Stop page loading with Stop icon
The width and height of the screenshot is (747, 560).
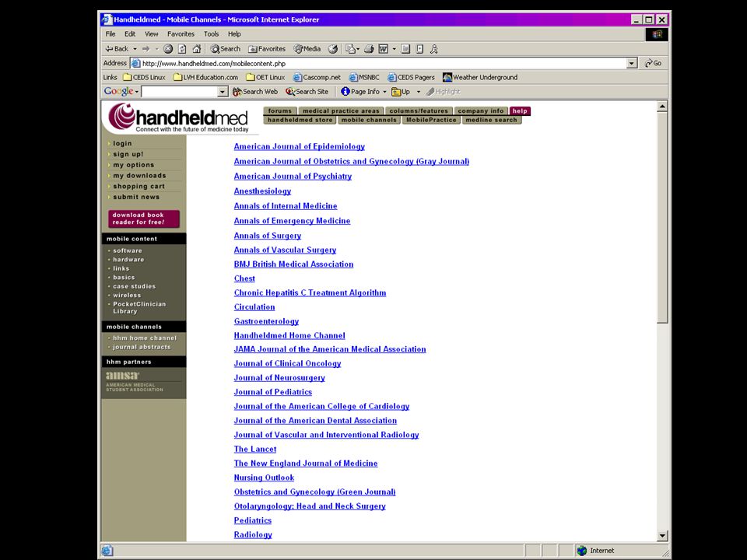[168, 48]
